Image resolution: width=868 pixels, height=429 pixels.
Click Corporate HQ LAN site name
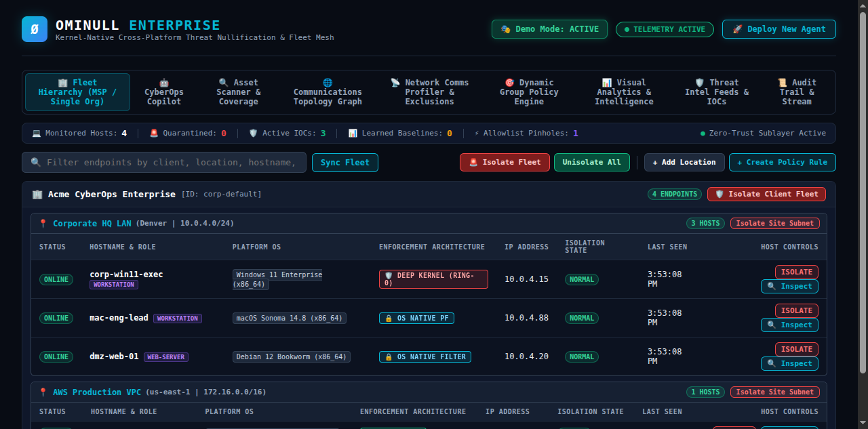pos(93,224)
